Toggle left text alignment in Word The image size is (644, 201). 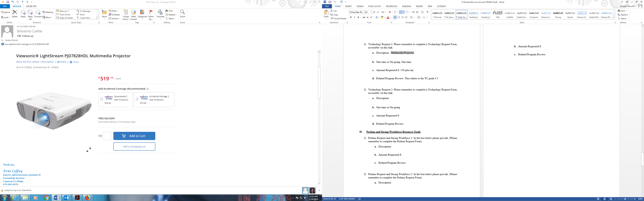[395, 17]
